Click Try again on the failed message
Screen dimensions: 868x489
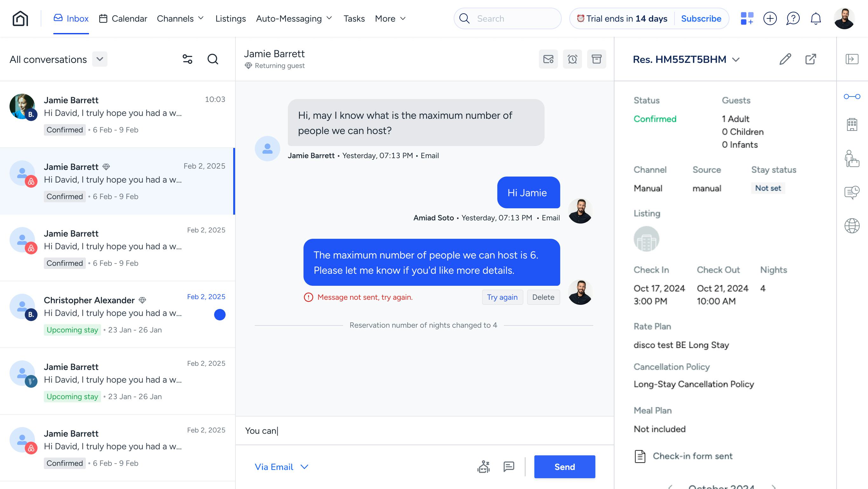point(502,297)
